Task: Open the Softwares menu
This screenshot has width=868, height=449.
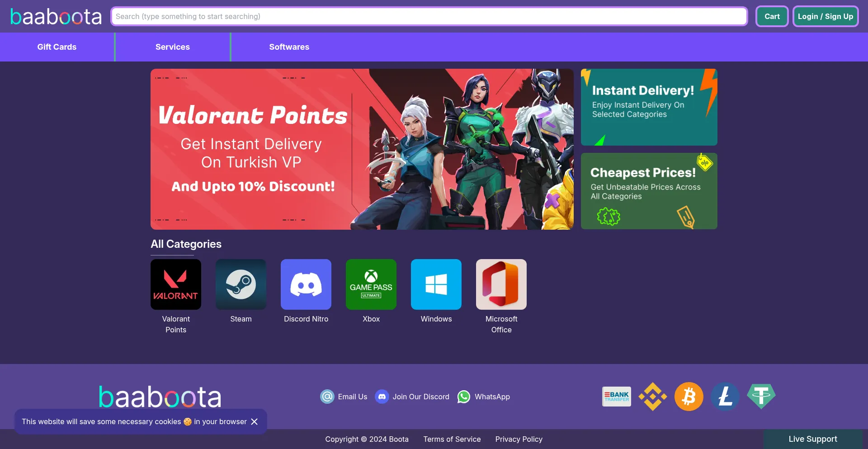Action: tap(289, 47)
